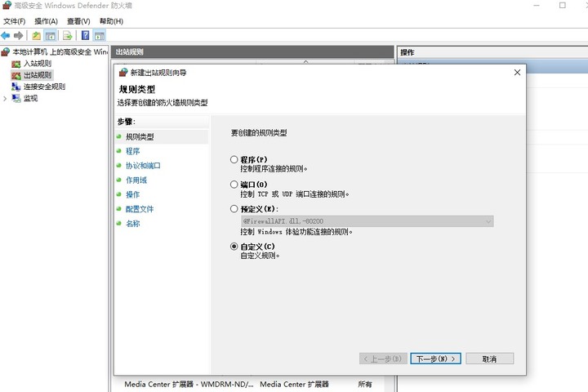
Task: Click the 规则类型 wizard step
Action: [x=140, y=137]
